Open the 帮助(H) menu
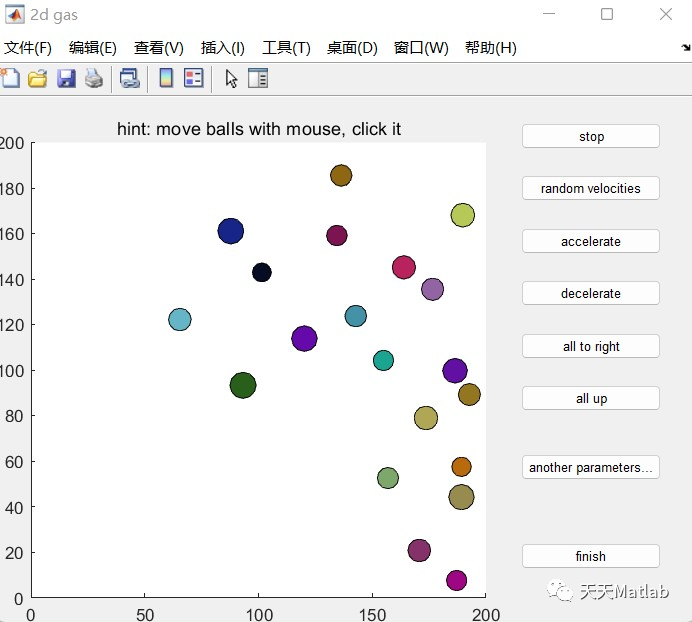 point(491,48)
